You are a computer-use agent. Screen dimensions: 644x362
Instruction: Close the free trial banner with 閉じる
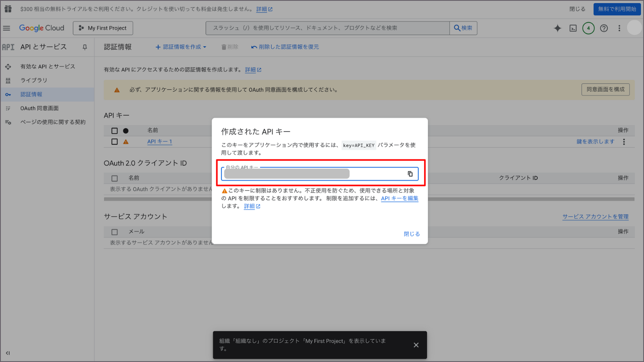click(577, 9)
